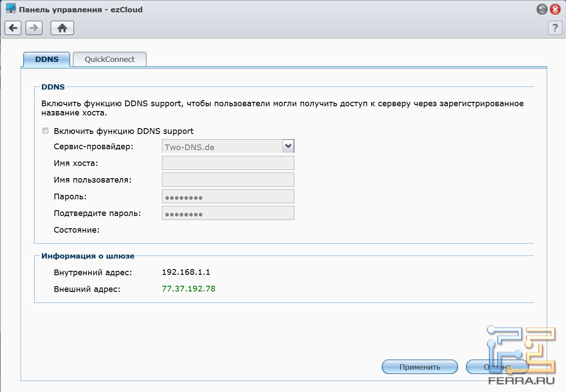Viewport: 566px width, 392px height.
Task: Click the forward arrow navigation button
Action: [x=34, y=28]
